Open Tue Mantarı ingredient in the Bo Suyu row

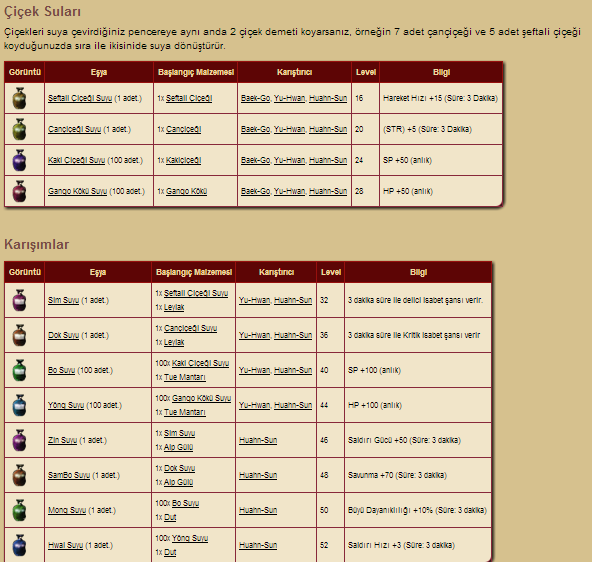[185, 377]
